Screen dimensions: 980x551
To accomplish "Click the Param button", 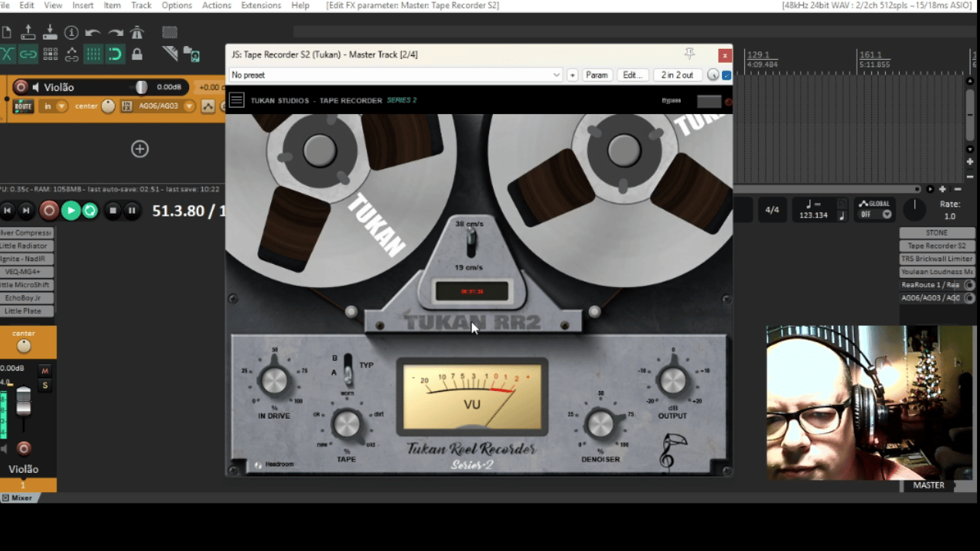I will click(x=596, y=75).
